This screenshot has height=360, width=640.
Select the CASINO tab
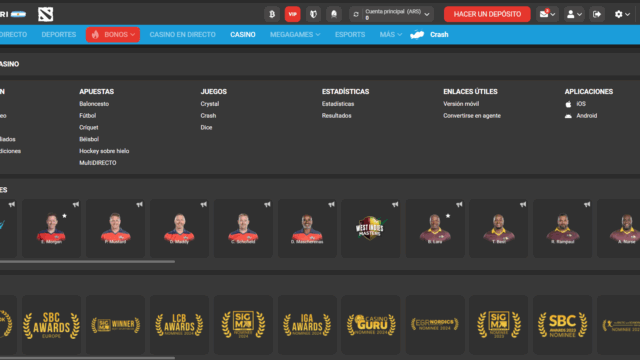[x=243, y=35]
